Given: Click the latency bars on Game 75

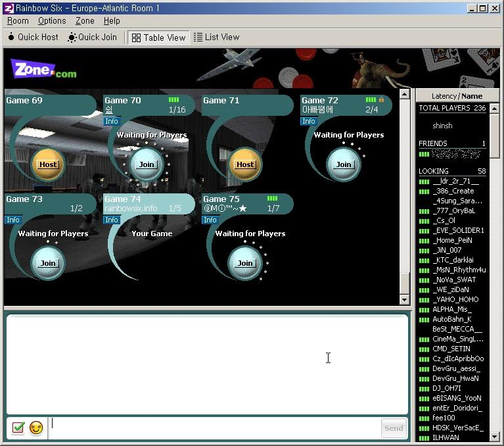Looking at the screenshot, I should [x=272, y=198].
